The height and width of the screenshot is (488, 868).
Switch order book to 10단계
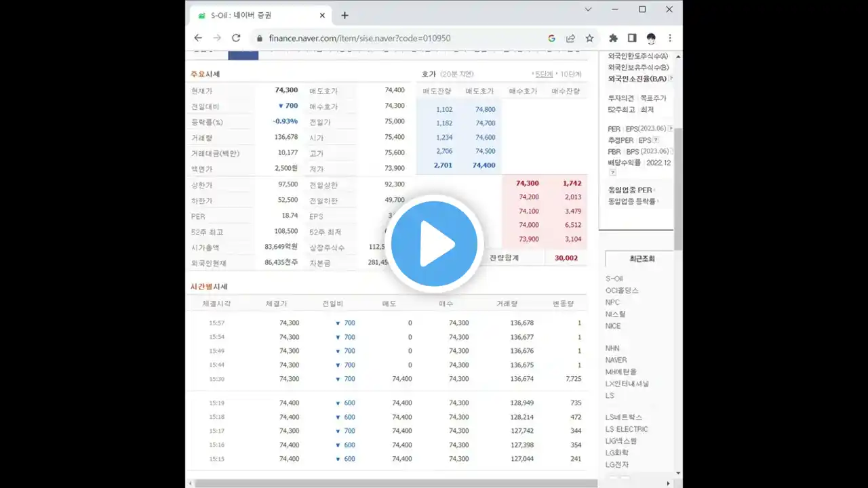[570, 74]
